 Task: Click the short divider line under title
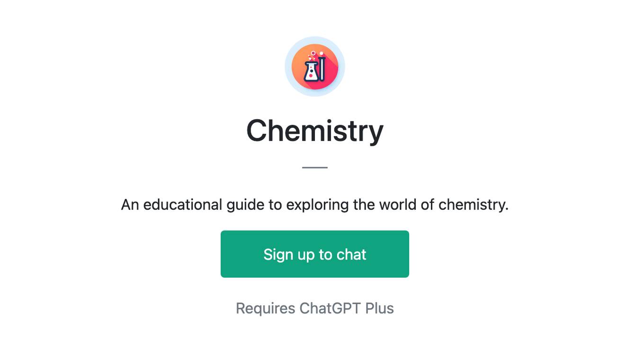[315, 167]
